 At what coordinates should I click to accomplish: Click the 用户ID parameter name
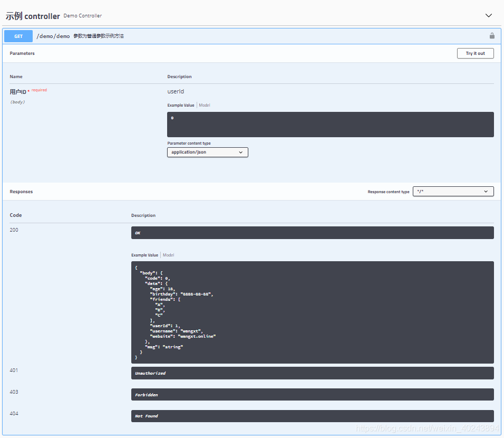[x=18, y=92]
